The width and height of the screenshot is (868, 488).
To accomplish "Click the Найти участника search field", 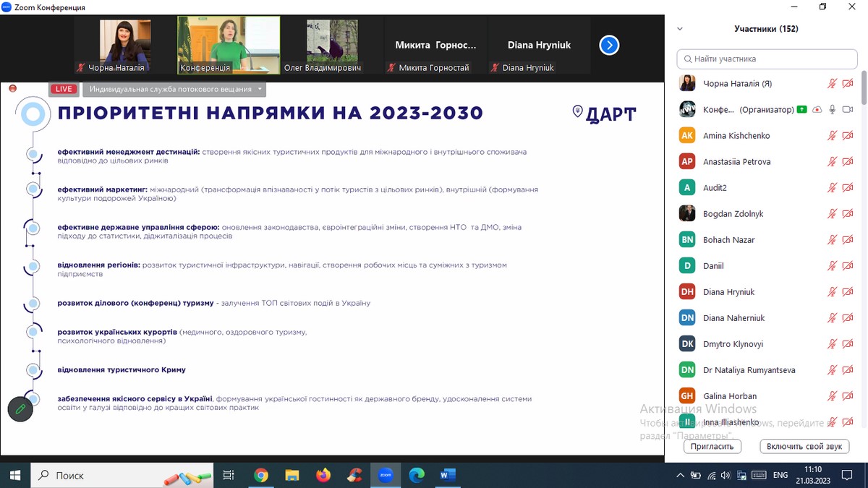I will click(767, 59).
